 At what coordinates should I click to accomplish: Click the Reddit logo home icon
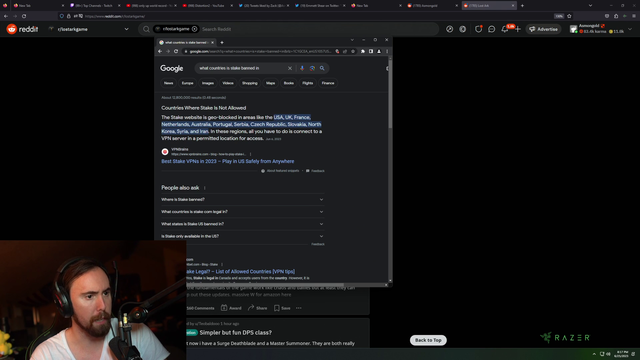click(12, 29)
